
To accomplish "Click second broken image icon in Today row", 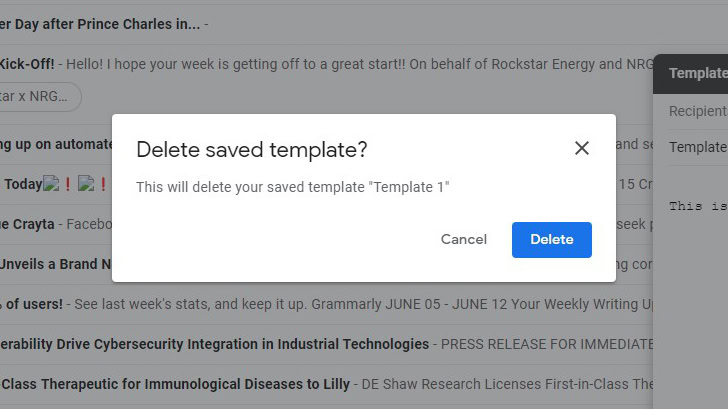I will click(x=86, y=184).
